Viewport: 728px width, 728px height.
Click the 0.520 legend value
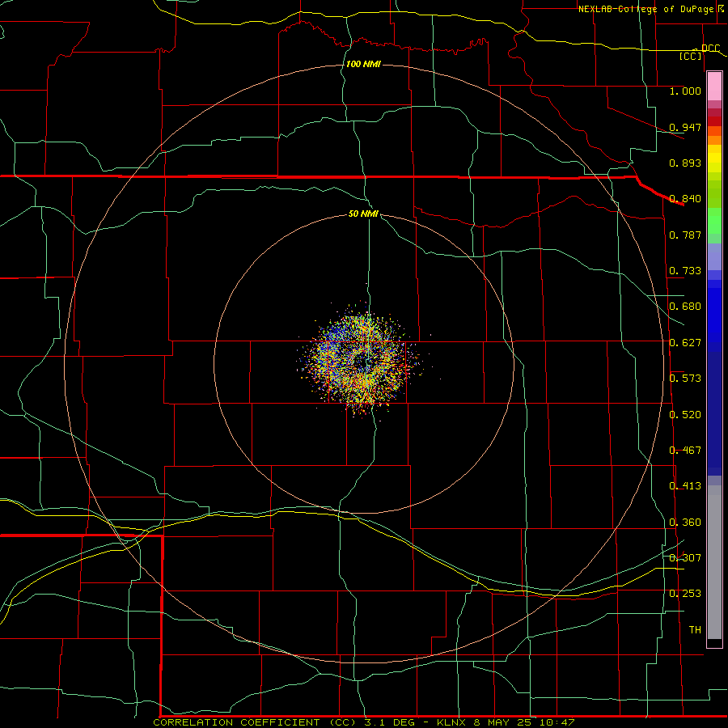click(x=685, y=415)
